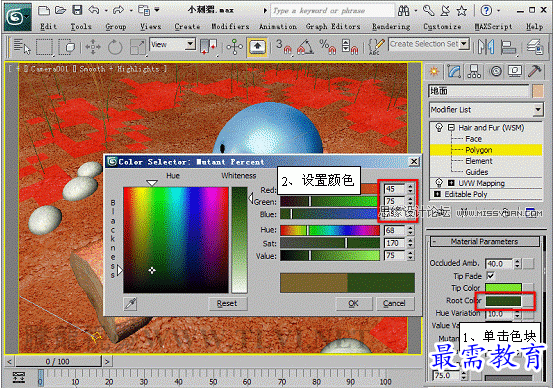Open the Motion panel wheel icon
Screen dimensions: 553x388
tap(496, 72)
